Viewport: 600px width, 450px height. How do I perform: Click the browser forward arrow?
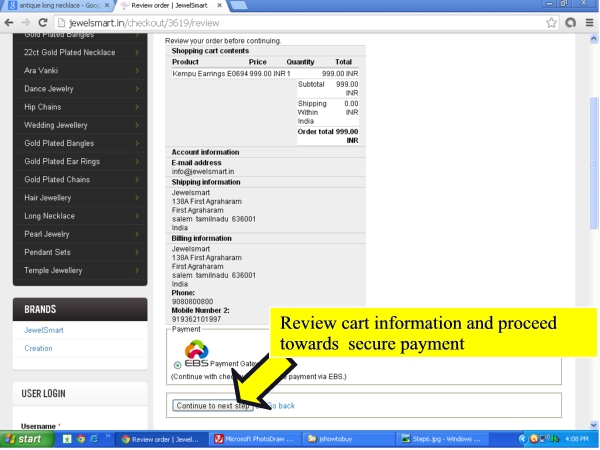(x=26, y=23)
